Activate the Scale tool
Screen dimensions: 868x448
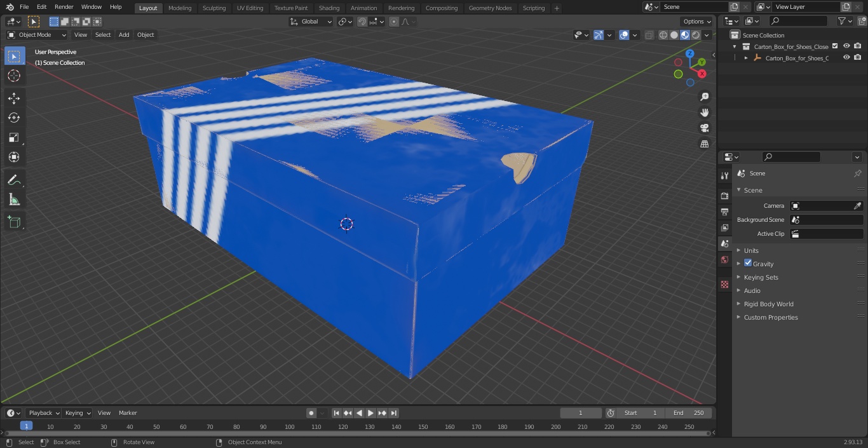pos(14,137)
